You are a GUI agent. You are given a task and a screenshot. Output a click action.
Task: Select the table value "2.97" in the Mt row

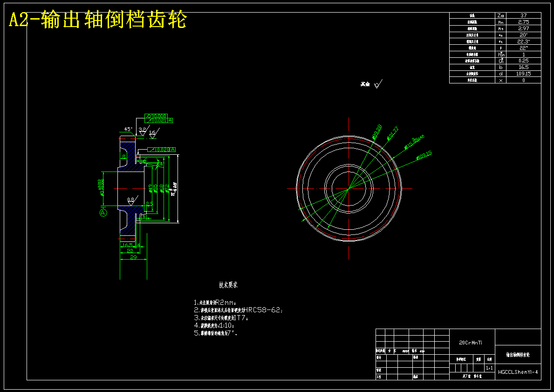tap(524, 28)
